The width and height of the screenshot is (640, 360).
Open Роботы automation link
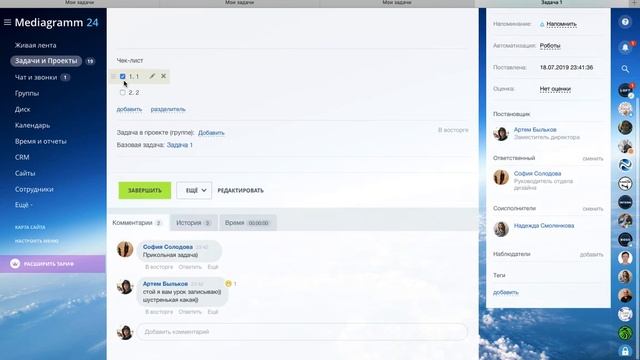(550, 46)
